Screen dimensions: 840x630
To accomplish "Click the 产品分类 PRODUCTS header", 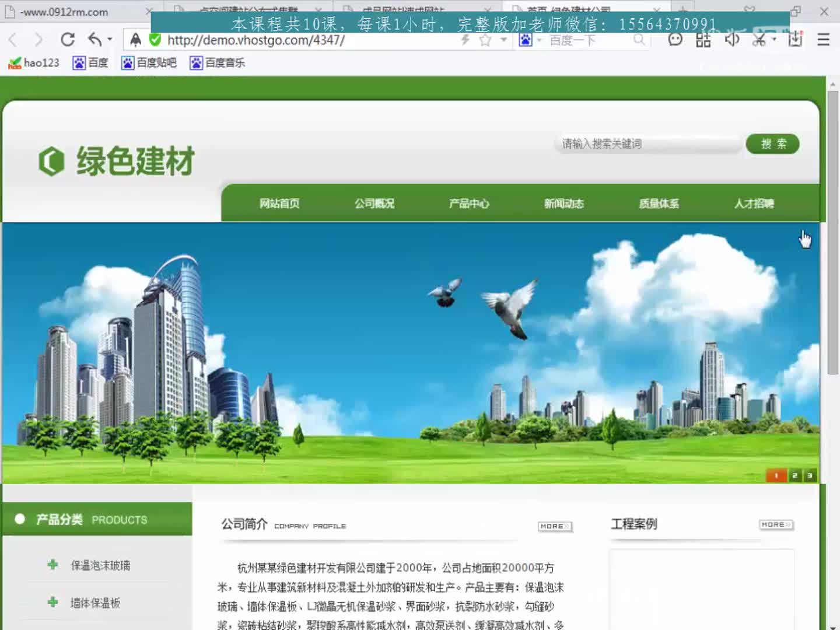I will point(97,519).
